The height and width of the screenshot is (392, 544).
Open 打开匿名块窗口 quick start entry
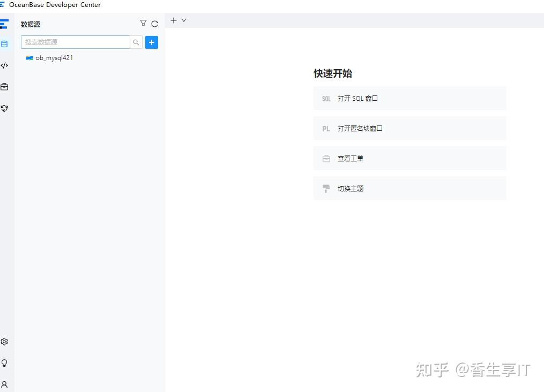409,128
